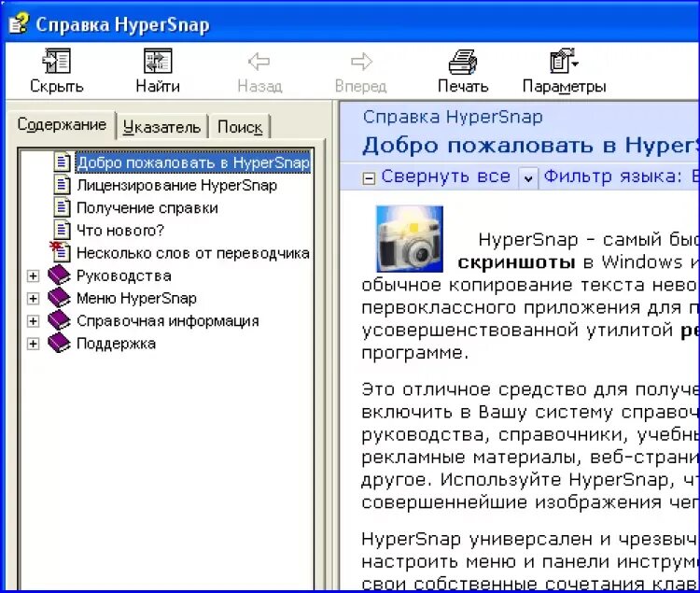Switch to the Указатель tab
Image resolution: width=700 pixels, height=593 pixels.
161,127
